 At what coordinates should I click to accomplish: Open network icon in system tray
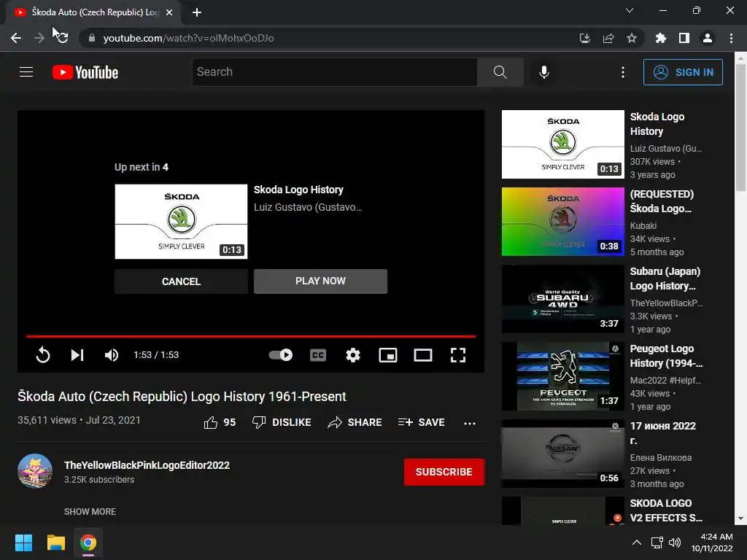click(x=657, y=542)
